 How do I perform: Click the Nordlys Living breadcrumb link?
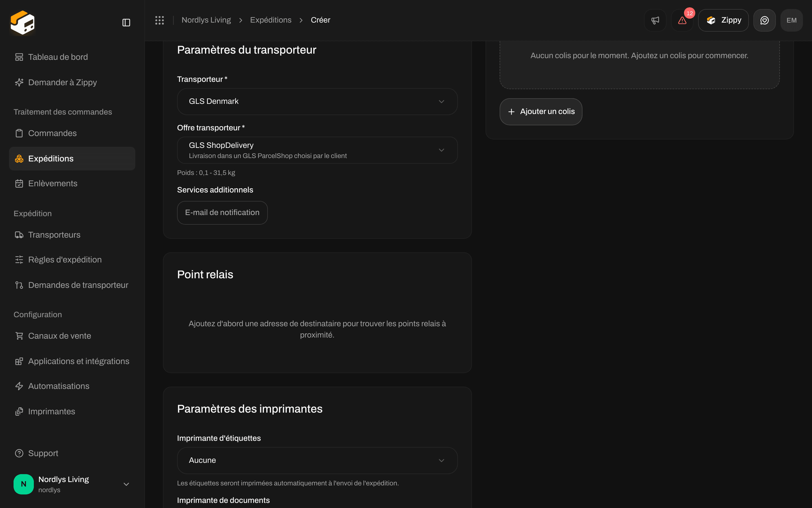tap(206, 20)
